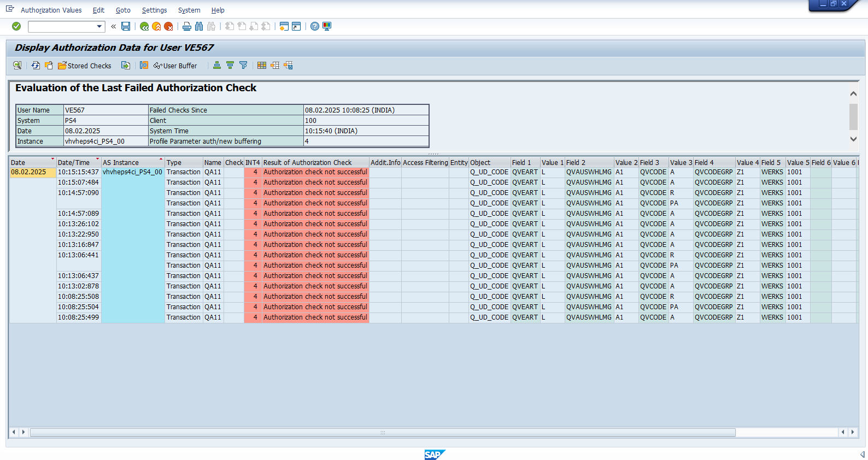The image size is (868, 460).
Task: Open the Date column header dropdown
Action: point(53,160)
